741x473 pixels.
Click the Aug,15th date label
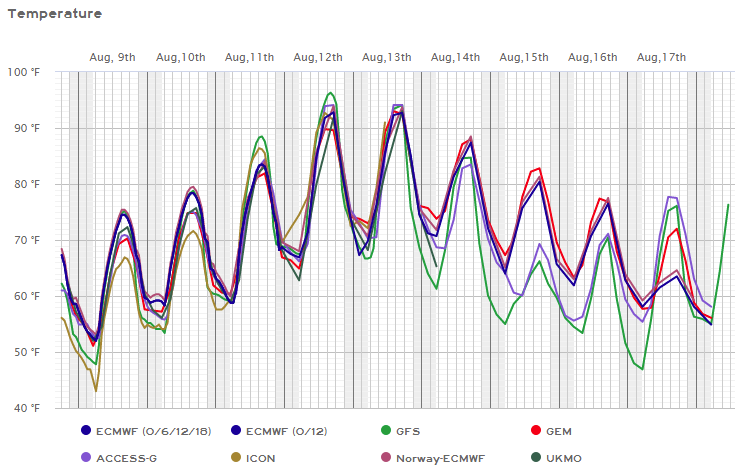pyautogui.click(x=524, y=58)
